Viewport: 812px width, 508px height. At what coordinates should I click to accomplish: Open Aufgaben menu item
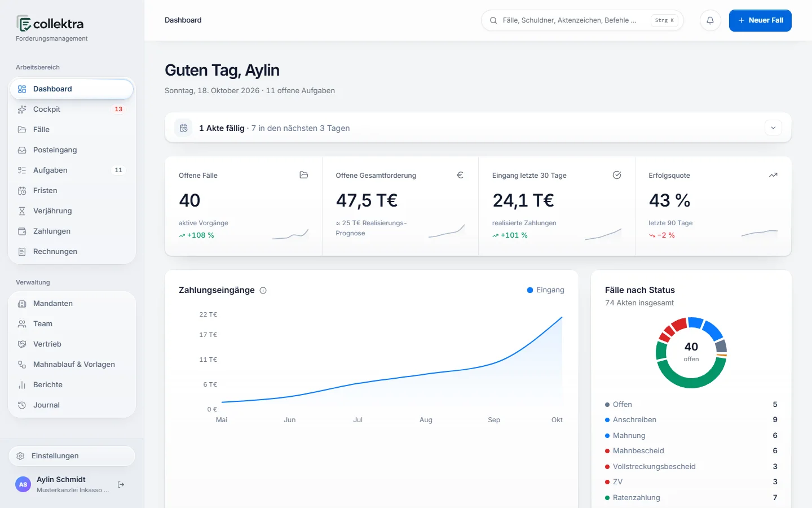pos(72,170)
